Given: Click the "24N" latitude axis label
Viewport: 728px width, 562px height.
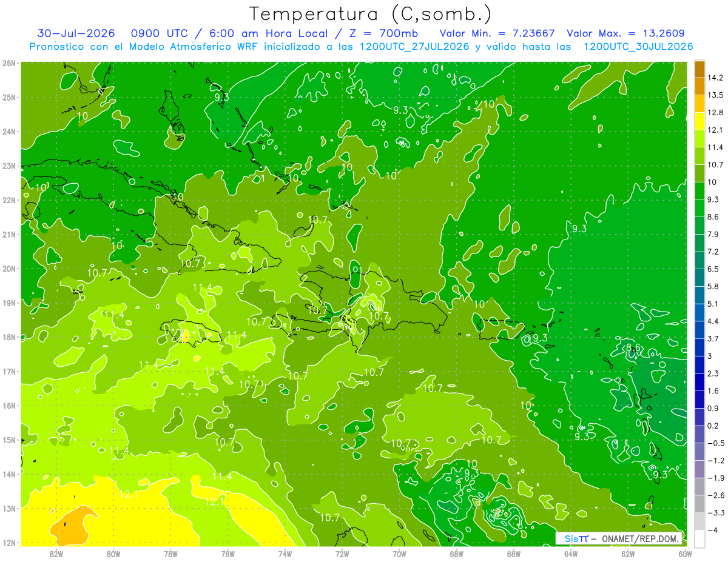Looking at the screenshot, I should coord(8,132).
